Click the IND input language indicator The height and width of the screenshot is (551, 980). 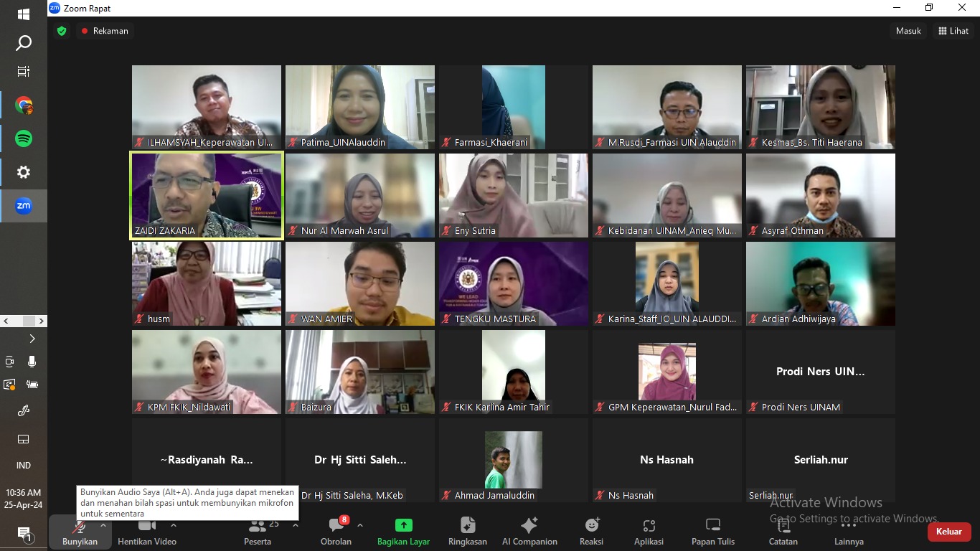(24, 466)
